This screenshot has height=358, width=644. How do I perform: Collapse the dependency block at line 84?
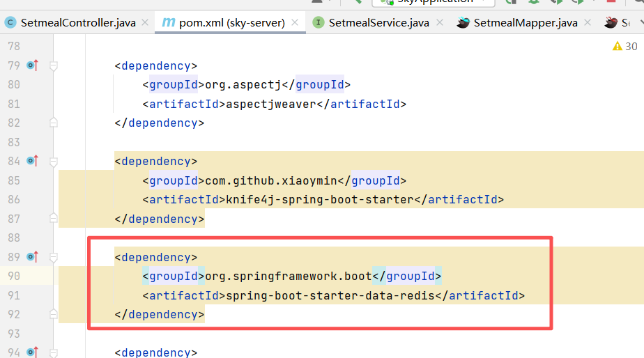click(54, 162)
